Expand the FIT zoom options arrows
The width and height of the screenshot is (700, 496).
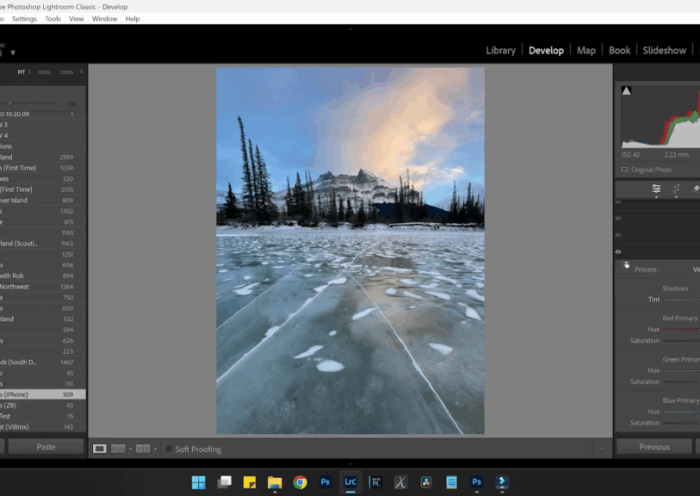[x=30, y=72]
